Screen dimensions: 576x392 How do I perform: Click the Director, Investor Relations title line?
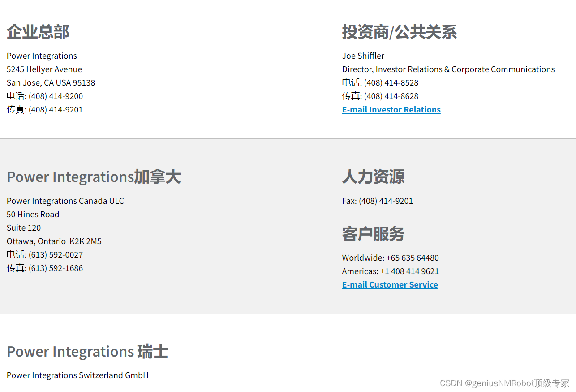click(448, 69)
